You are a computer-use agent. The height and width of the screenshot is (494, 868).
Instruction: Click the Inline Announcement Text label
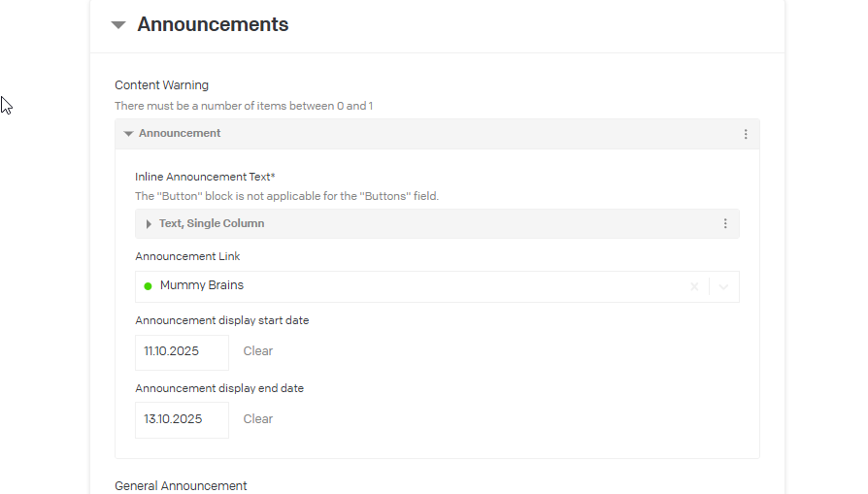[205, 177]
